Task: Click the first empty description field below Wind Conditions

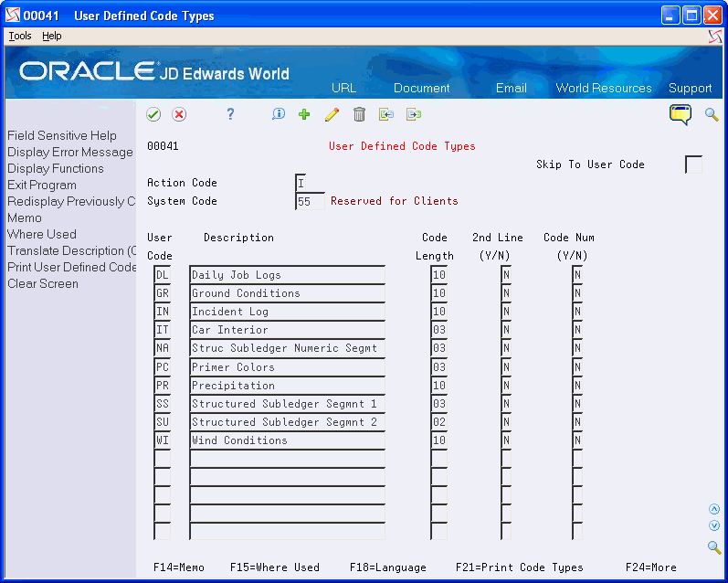Action: (288, 459)
